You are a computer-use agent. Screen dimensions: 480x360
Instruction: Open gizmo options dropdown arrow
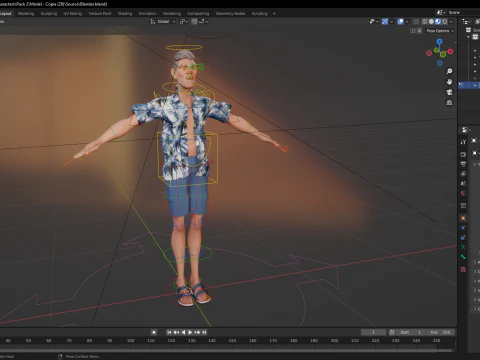click(x=391, y=22)
